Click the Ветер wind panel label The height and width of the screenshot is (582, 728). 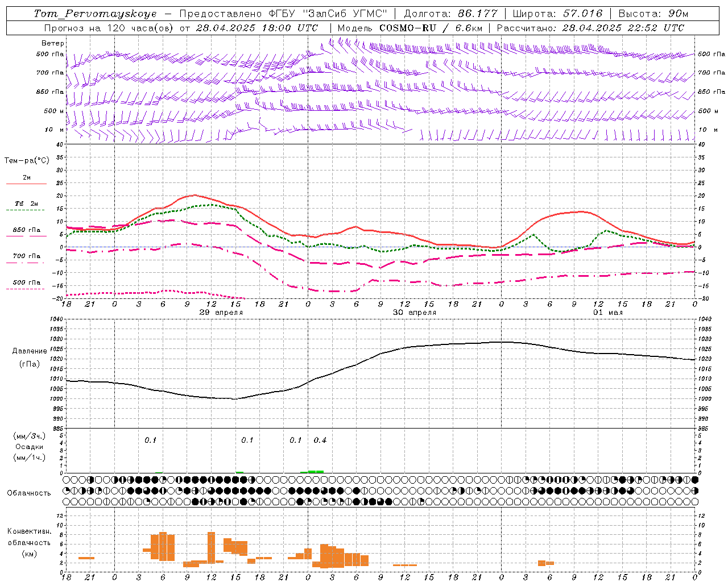pos(53,43)
